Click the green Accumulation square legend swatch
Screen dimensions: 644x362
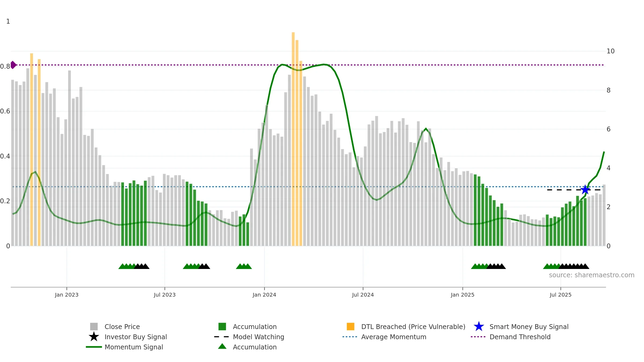(x=222, y=327)
